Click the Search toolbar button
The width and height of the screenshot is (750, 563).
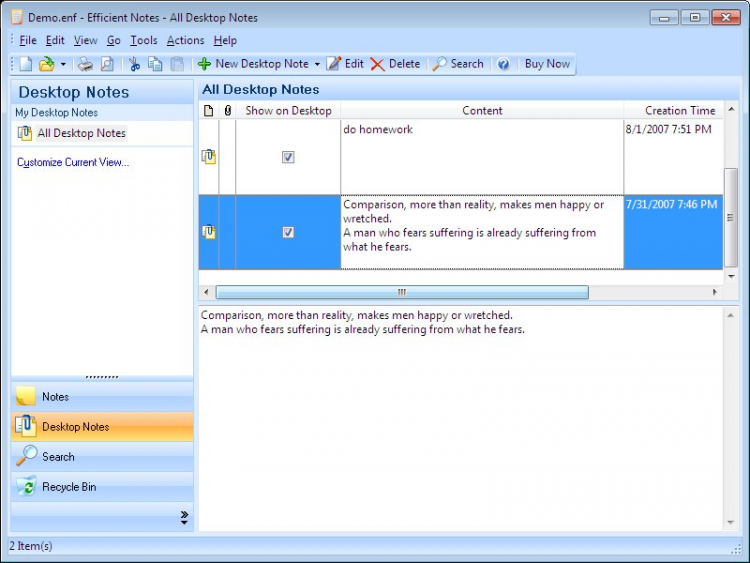point(458,64)
